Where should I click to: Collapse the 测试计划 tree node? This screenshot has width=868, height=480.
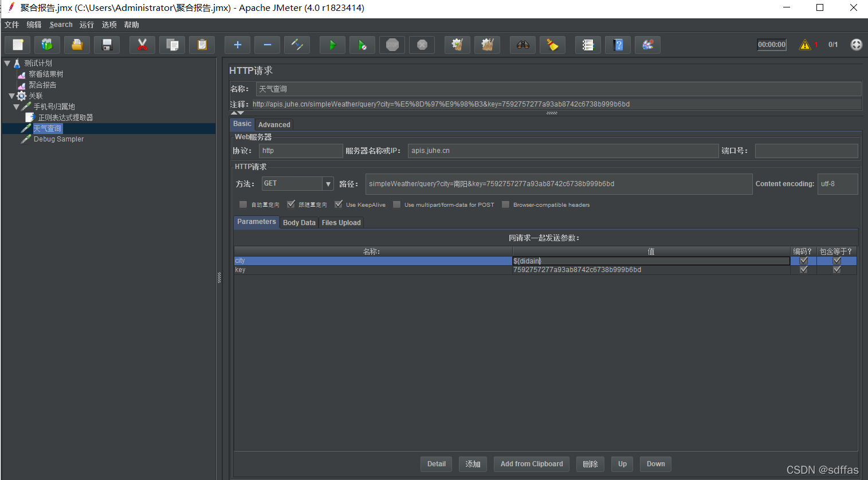point(7,64)
